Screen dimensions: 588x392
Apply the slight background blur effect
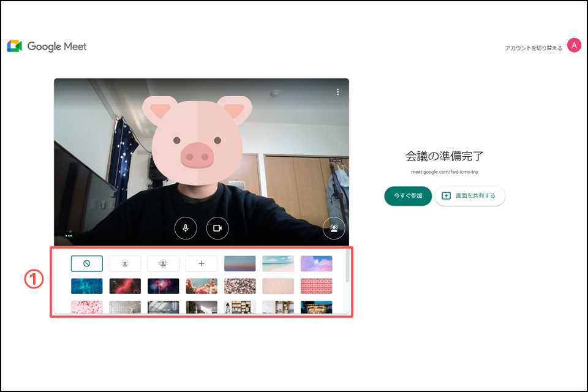(125, 263)
